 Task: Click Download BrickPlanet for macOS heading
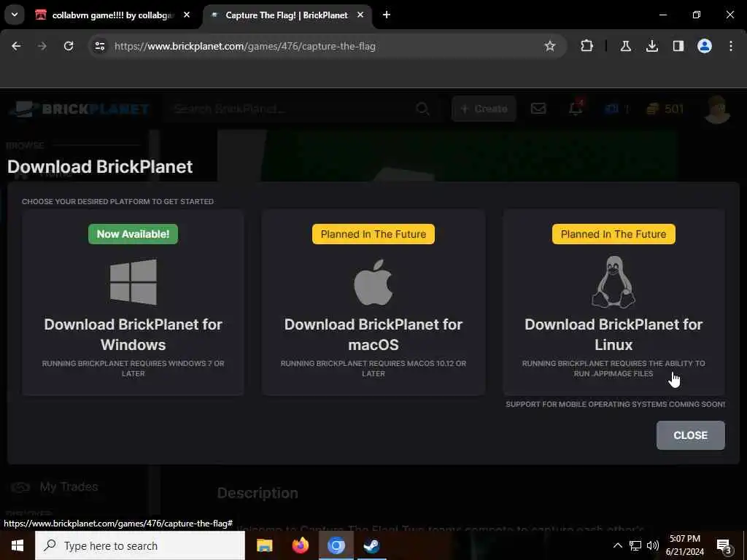point(373,334)
